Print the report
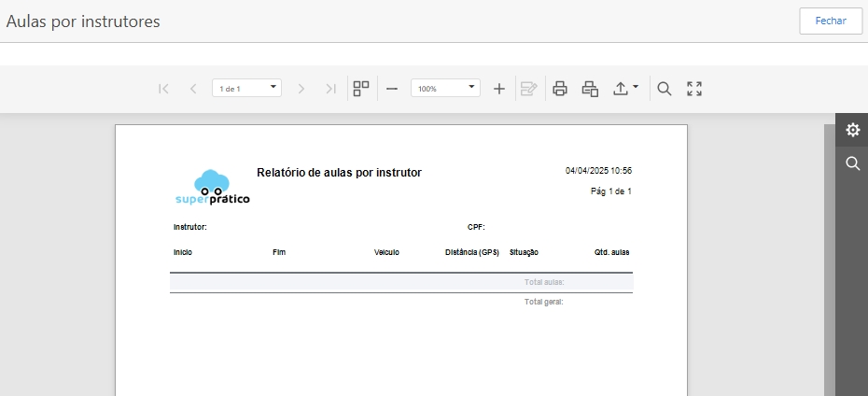 click(x=560, y=89)
